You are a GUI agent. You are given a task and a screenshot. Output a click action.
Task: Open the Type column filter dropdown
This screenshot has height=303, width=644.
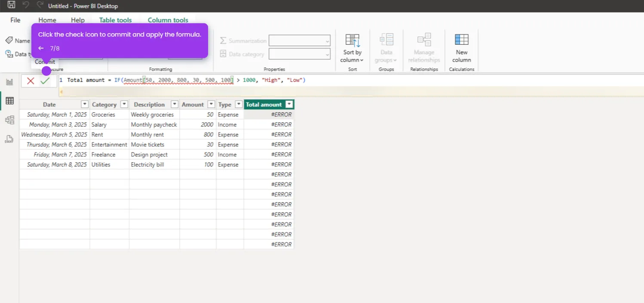239,104
